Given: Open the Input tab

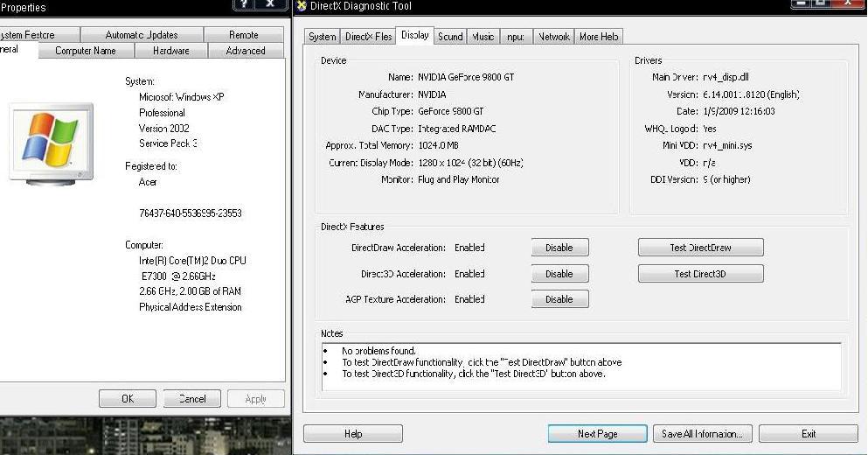Looking at the screenshot, I should pos(516,37).
